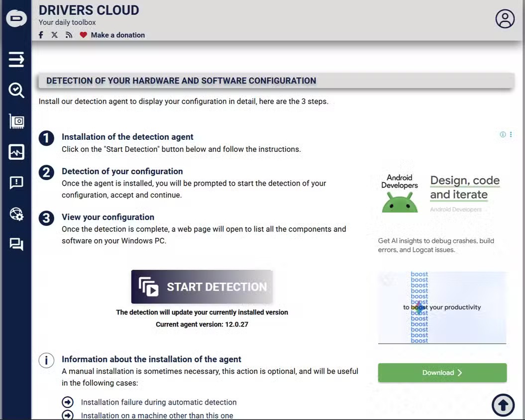
Task: Open the Design, code and iterate ad link
Action: [x=465, y=188]
